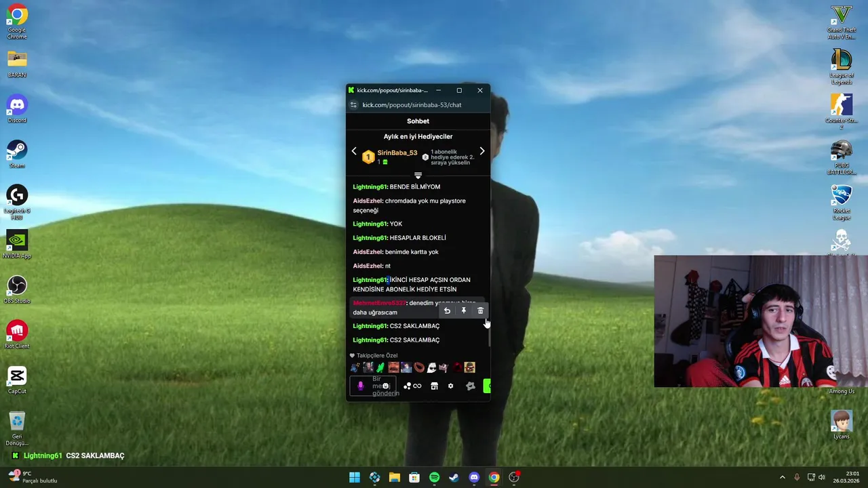
Task: Open Spotify from the taskbar
Action: [x=434, y=477]
